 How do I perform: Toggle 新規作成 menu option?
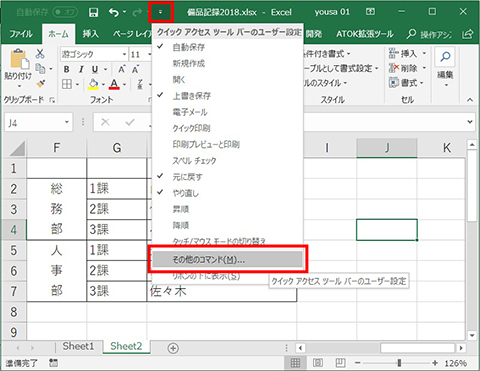(227, 63)
